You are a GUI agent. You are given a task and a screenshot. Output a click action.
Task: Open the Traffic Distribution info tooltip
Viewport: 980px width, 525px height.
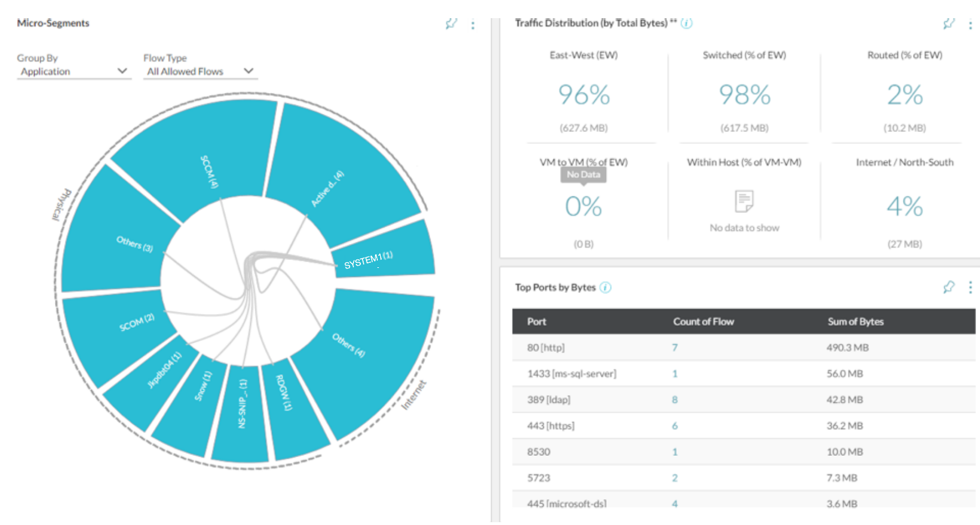(x=685, y=23)
